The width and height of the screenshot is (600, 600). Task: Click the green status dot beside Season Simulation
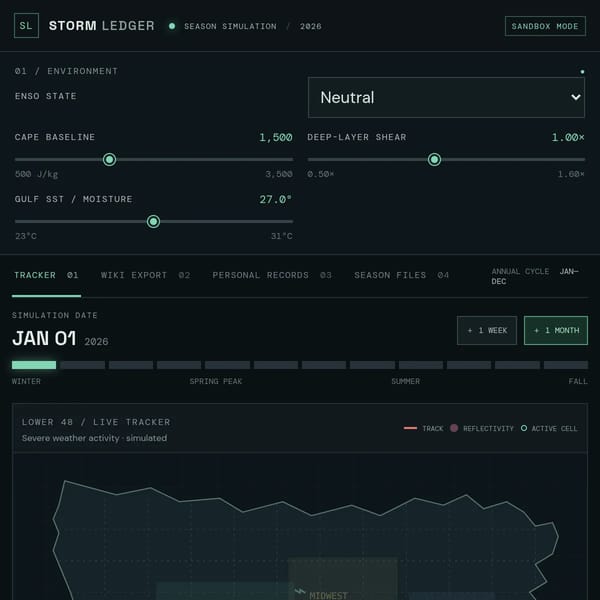(172, 26)
